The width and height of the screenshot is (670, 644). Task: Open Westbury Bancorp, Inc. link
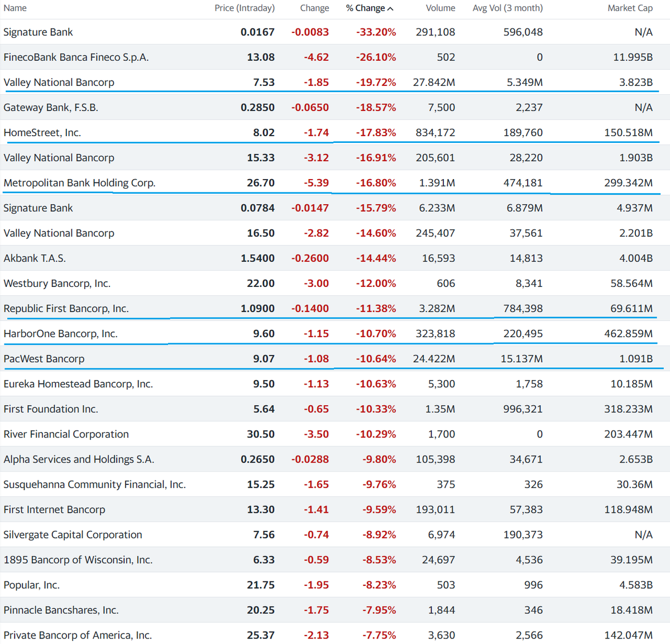[x=57, y=283]
